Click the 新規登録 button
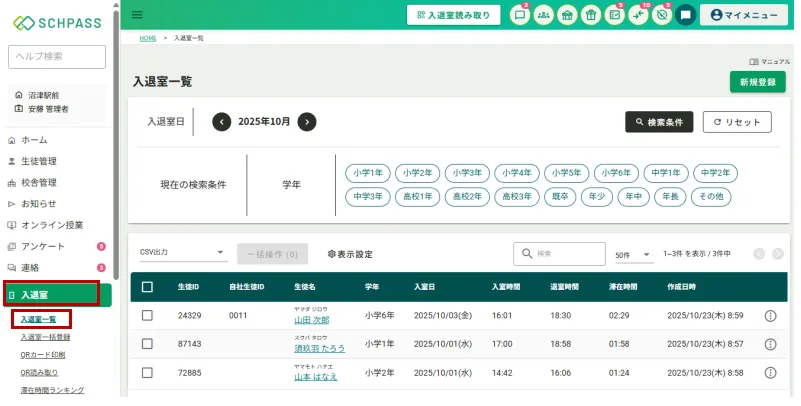This screenshot has height=406, width=801. 757,82
